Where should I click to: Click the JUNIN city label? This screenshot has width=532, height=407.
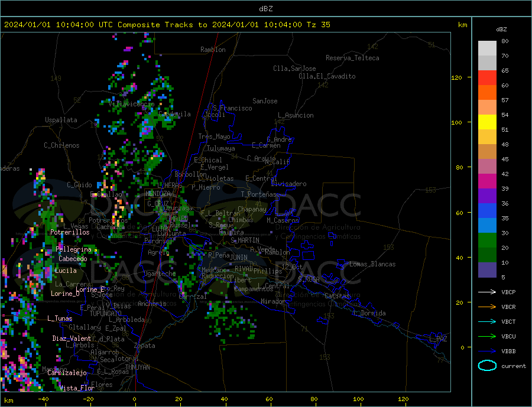point(239,258)
